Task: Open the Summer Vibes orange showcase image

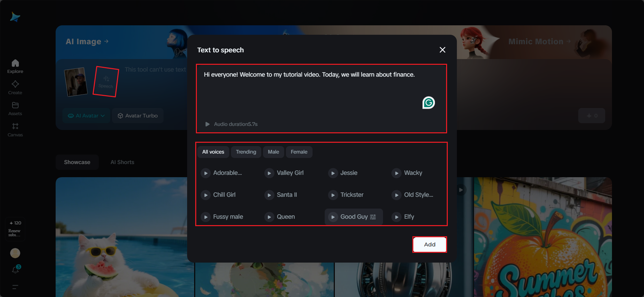Action: pos(543,237)
